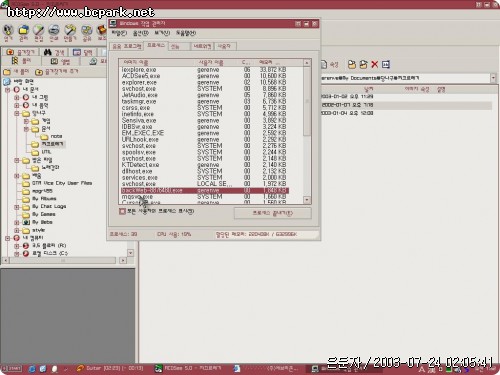Click the add-to-favorites folder icon above tree
This screenshot has width=500, height=375.
(39, 72)
